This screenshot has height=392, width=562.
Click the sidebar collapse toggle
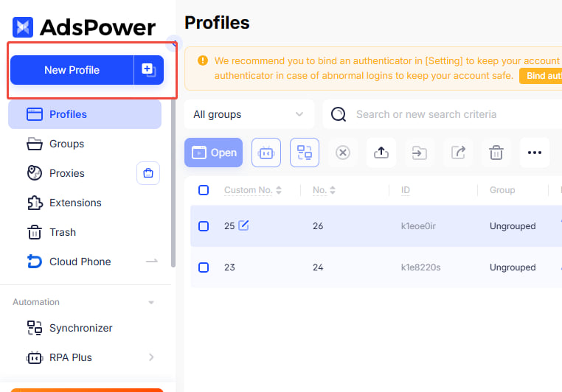tap(174, 43)
